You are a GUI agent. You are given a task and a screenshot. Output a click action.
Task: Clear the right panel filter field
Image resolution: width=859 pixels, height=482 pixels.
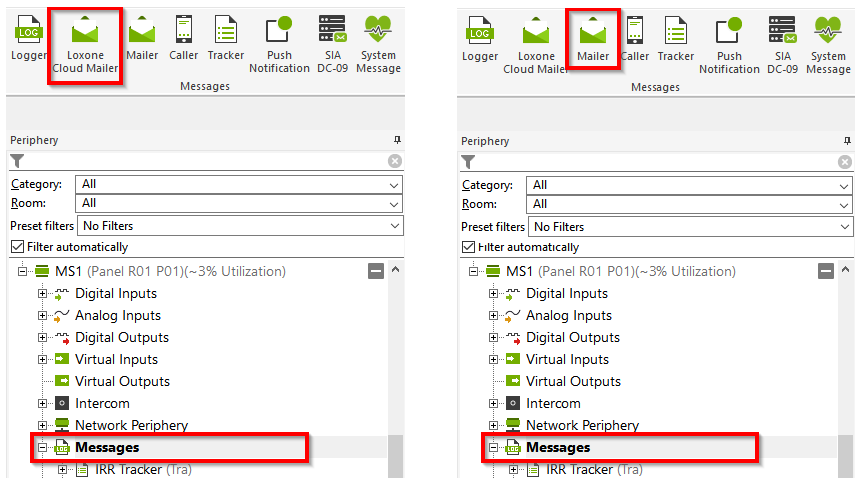[845, 162]
